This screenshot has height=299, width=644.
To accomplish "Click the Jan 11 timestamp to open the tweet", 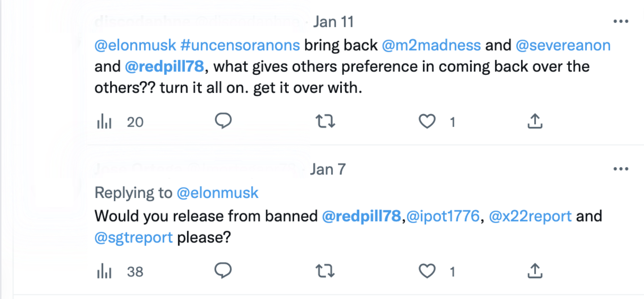I will (332, 21).
